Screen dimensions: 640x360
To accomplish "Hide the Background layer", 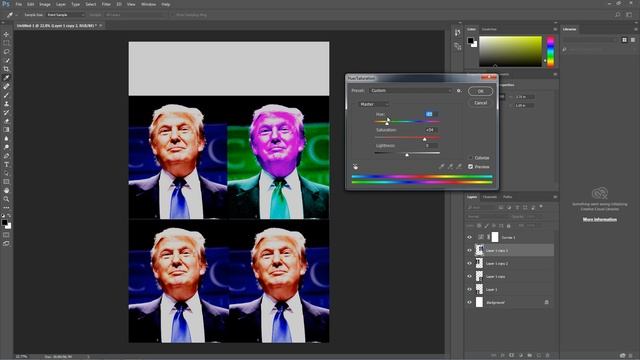I will [469, 302].
